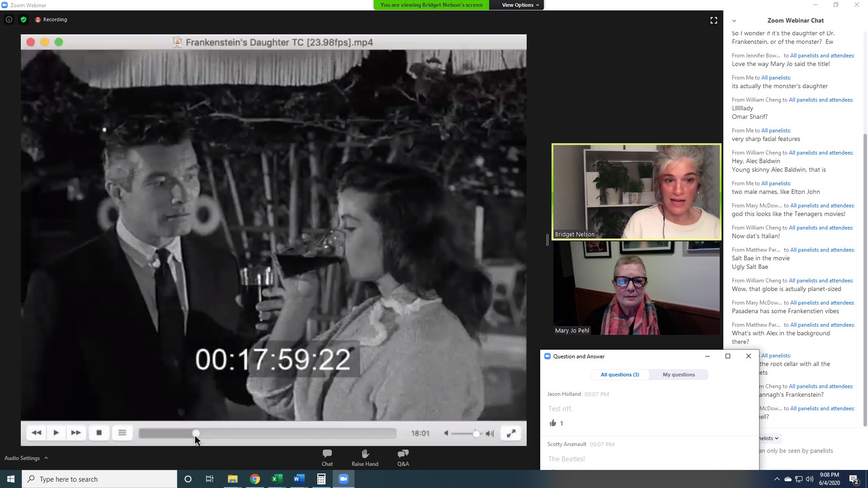Click the green encryption shield icon

(x=24, y=19)
